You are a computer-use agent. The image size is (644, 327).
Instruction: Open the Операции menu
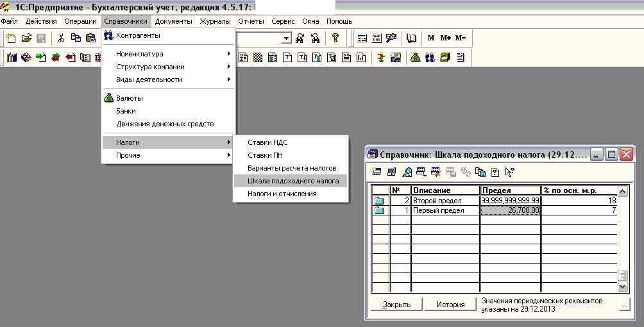[81, 21]
